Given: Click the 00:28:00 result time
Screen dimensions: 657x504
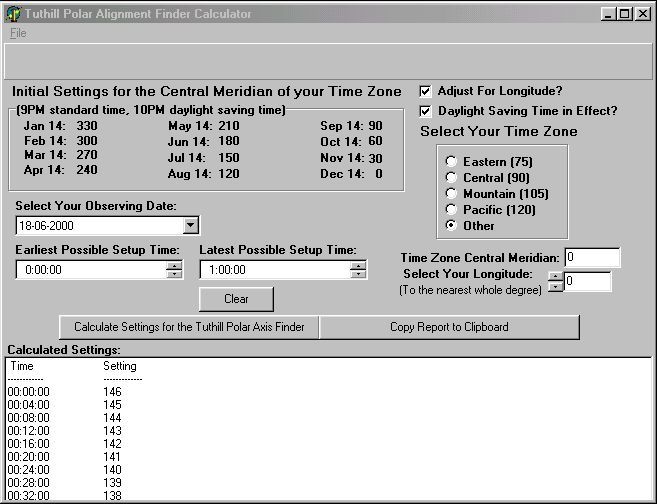Looking at the screenshot, I should point(28,483).
